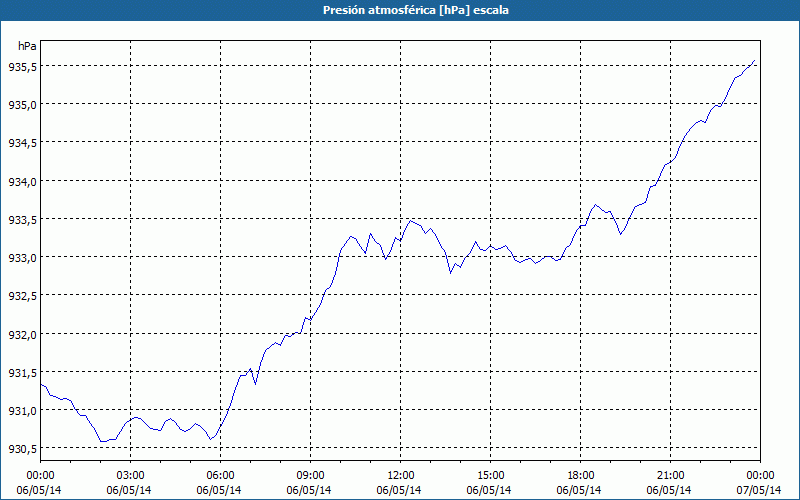Screen dimensions: 800x500
Task: Click the 932,0 pressure label
Action: (22, 334)
